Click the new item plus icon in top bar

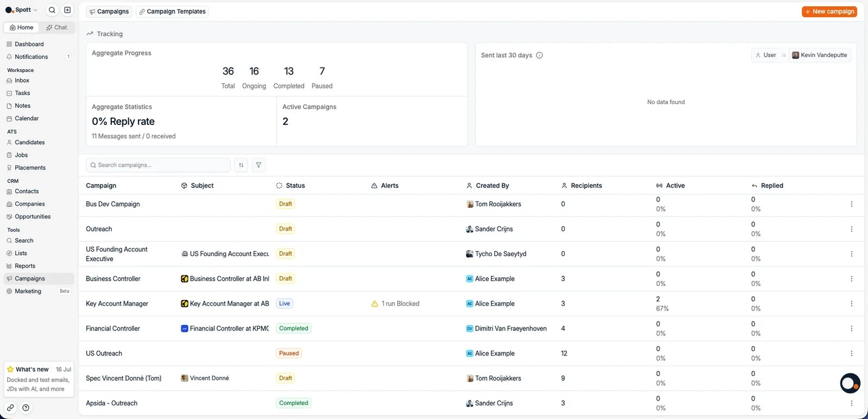(67, 10)
